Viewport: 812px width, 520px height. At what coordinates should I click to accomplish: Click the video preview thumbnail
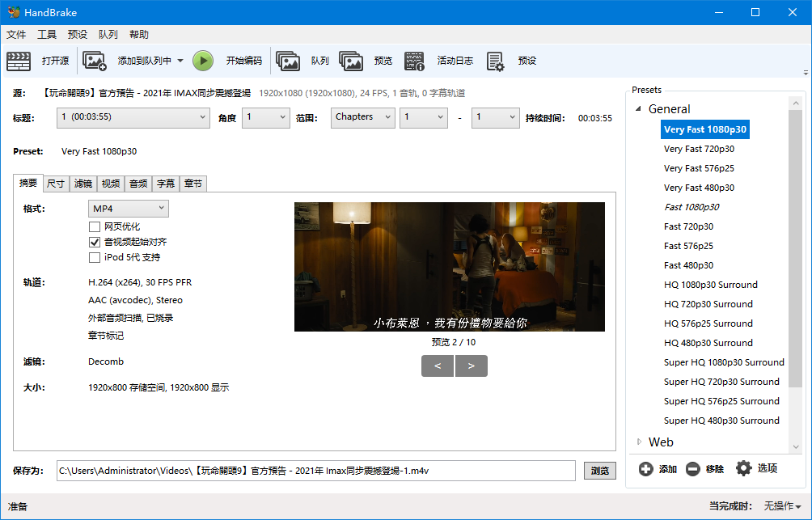(x=450, y=267)
